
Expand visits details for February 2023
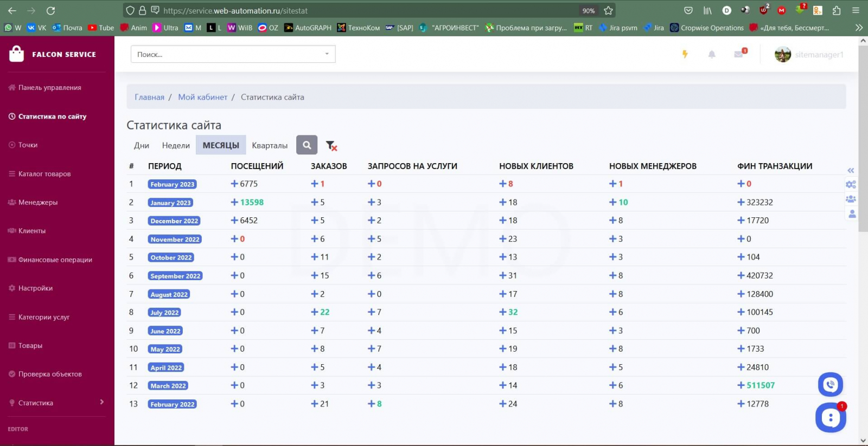coord(234,184)
